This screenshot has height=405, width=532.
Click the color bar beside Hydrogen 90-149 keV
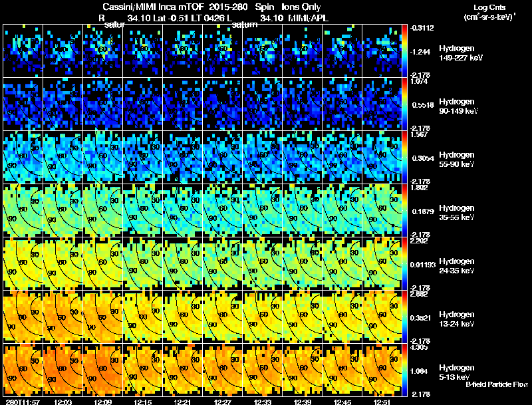point(404,104)
